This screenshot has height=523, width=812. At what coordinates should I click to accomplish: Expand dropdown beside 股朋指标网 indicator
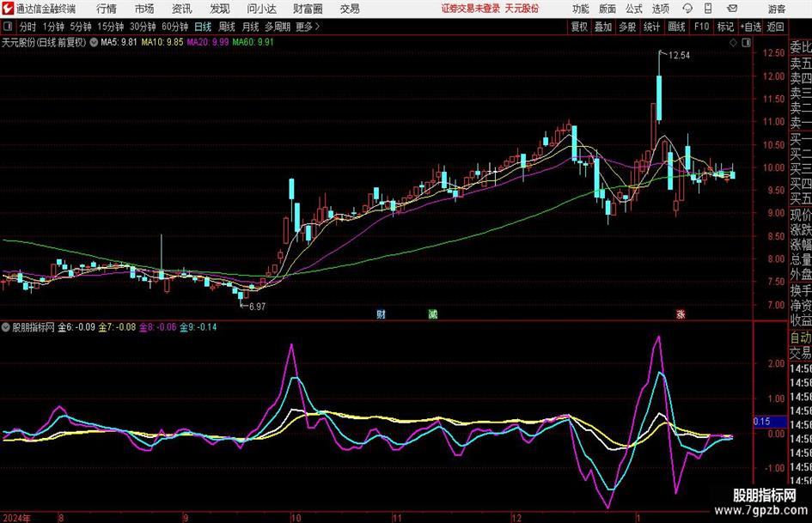click(6, 326)
